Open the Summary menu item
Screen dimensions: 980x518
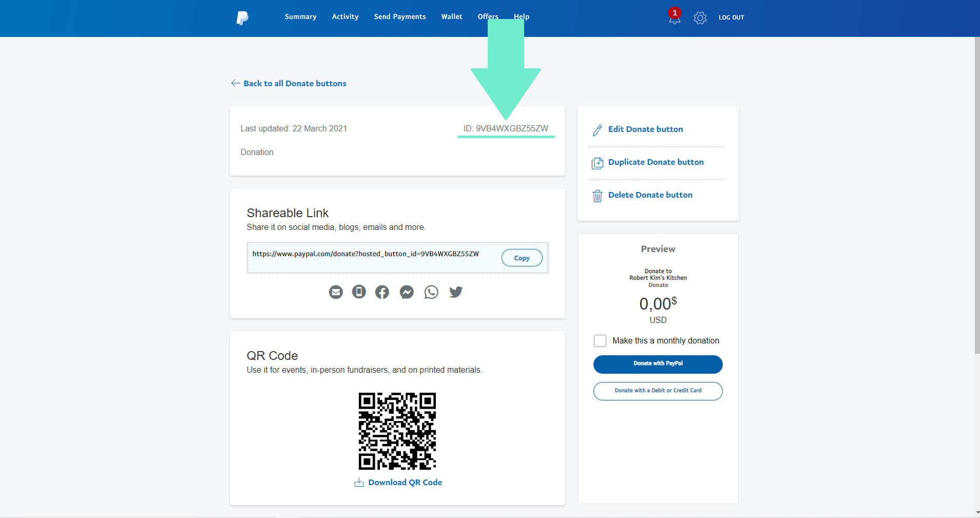point(300,16)
